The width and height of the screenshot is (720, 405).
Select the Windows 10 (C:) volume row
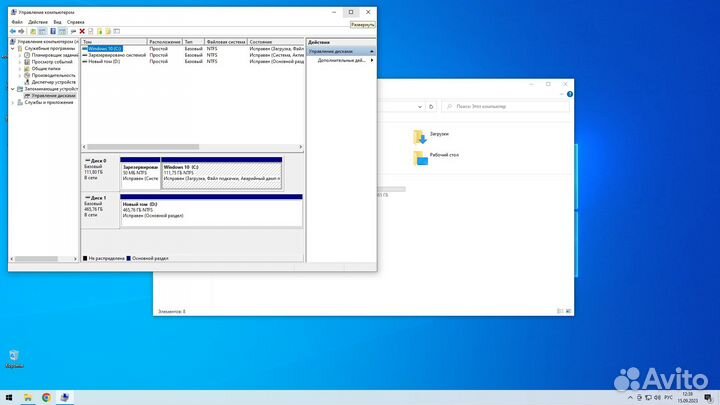[x=193, y=49]
